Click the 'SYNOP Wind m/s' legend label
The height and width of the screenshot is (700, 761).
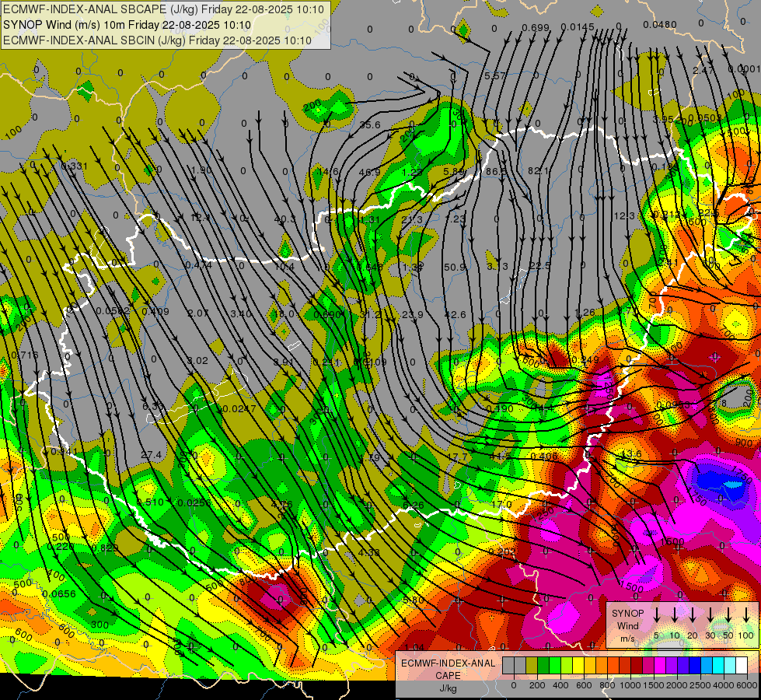[627, 626]
